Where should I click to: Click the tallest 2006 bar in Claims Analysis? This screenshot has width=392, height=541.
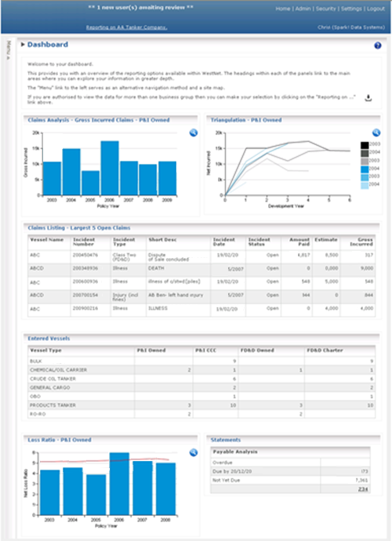pos(110,168)
